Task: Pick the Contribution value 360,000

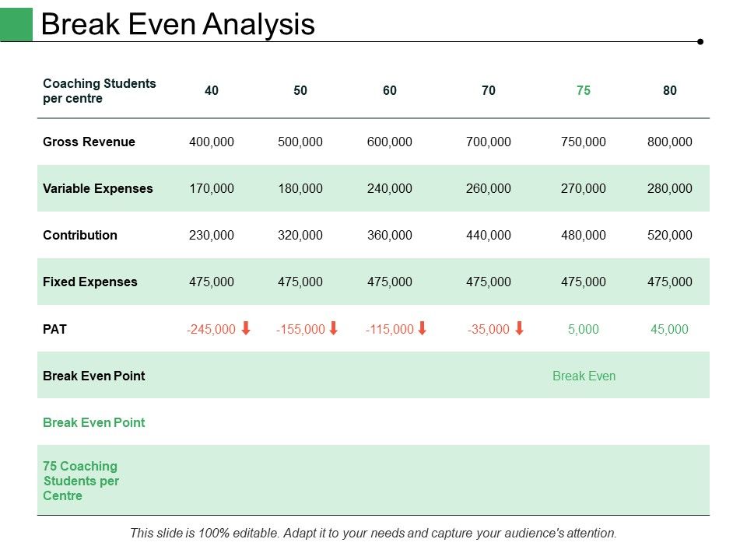Action: [x=390, y=235]
